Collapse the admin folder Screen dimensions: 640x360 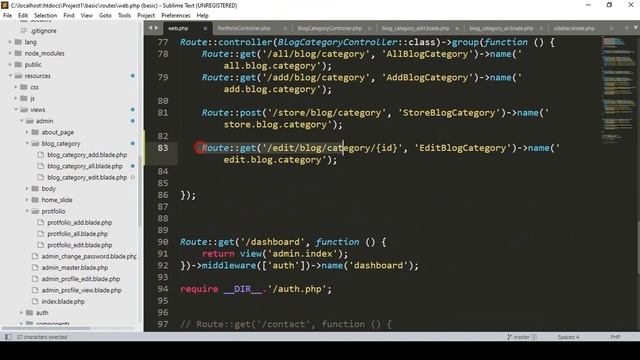(x=22, y=121)
